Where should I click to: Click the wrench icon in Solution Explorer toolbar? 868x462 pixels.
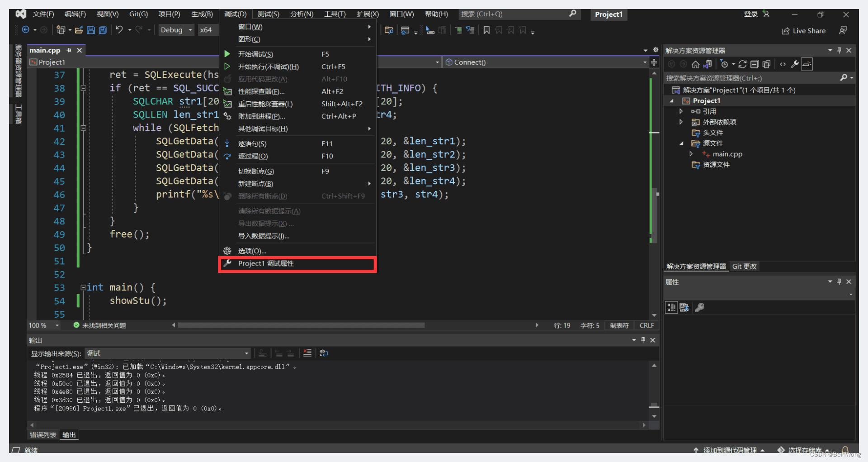(794, 64)
